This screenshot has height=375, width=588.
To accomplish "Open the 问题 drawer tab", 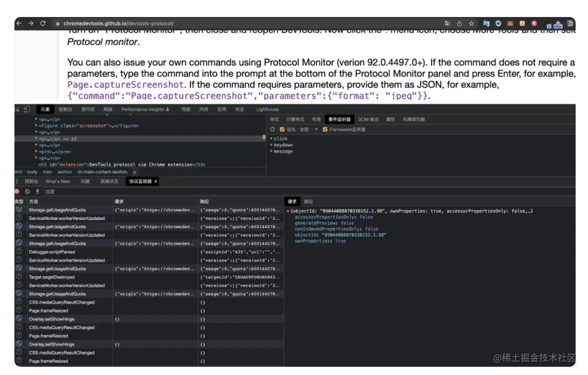I will click(x=85, y=181).
